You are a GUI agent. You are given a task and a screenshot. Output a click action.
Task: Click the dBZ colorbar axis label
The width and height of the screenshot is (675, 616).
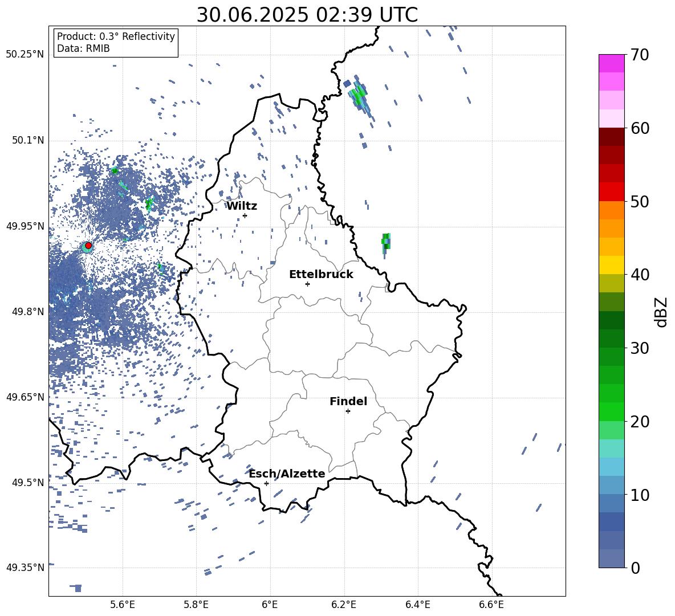coord(662,312)
